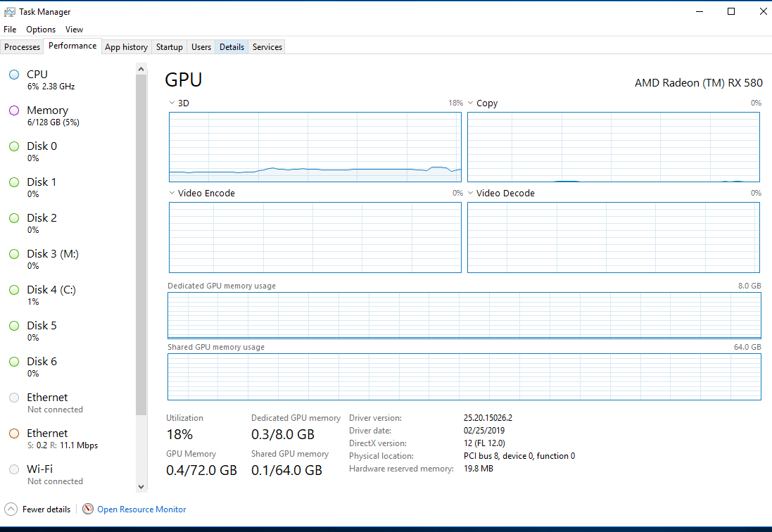Click the Disk 5 green circle icon
The width and height of the screenshot is (772, 532).
[14, 326]
